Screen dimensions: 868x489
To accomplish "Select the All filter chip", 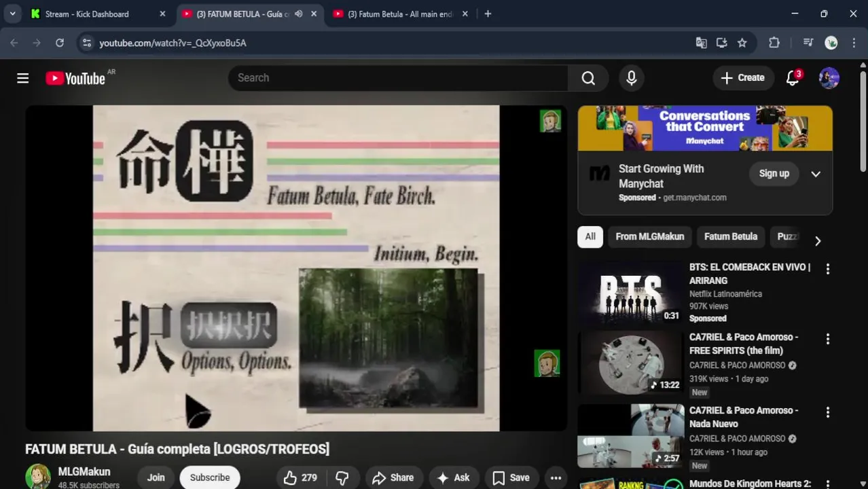I will click(590, 236).
